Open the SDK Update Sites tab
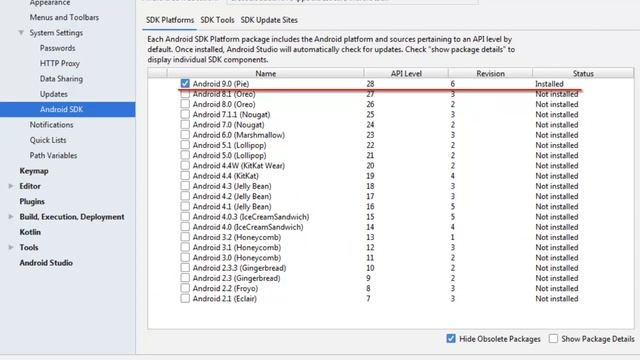640x360 pixels. 269,20
